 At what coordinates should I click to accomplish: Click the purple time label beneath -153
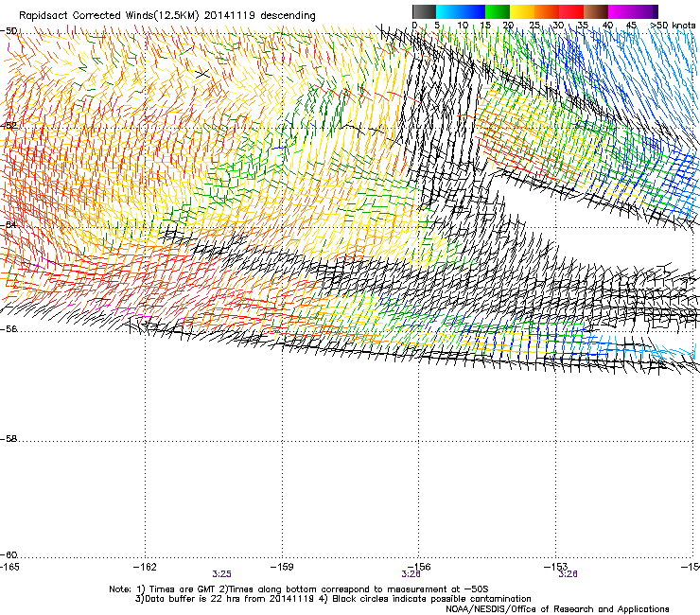coord(568,574)
